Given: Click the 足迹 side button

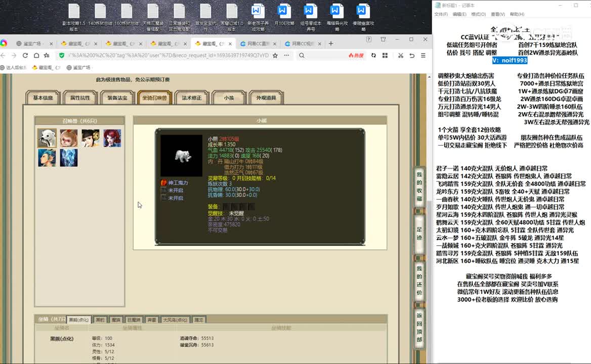Looking at the screenshot, I should 419,234.
